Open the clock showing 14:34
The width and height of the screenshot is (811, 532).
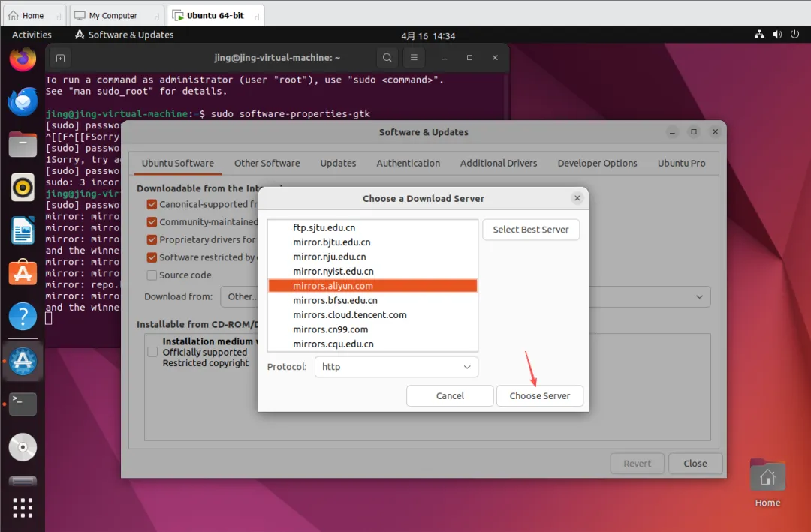428,36
